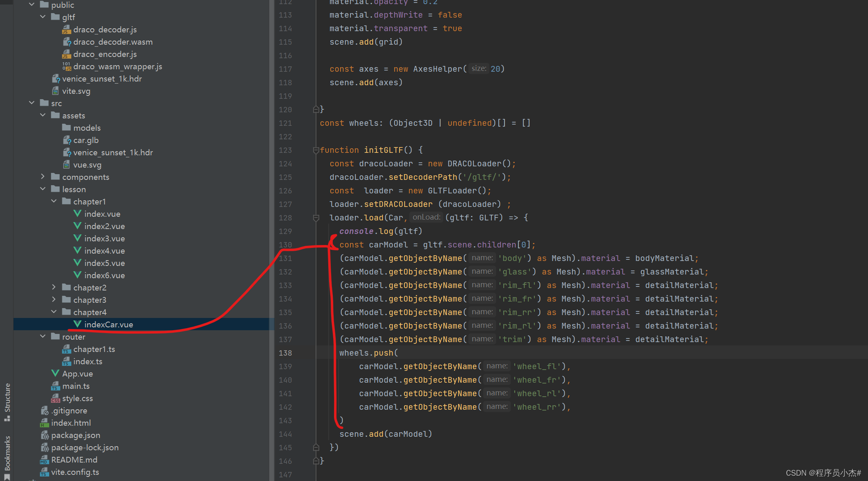This screenshot has height=481, width=868.
Task: Collapse the src folder
Action: (x=32, y=103)
